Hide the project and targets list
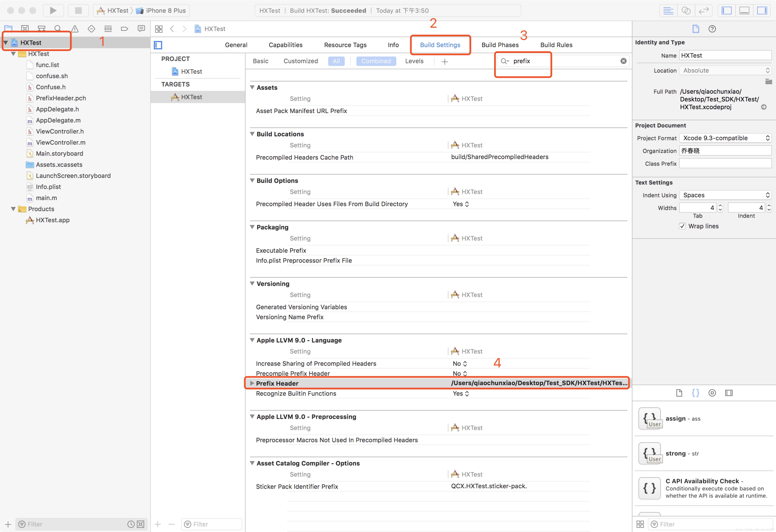The width and height of the screenshot is (776, 532). point(158,45)
